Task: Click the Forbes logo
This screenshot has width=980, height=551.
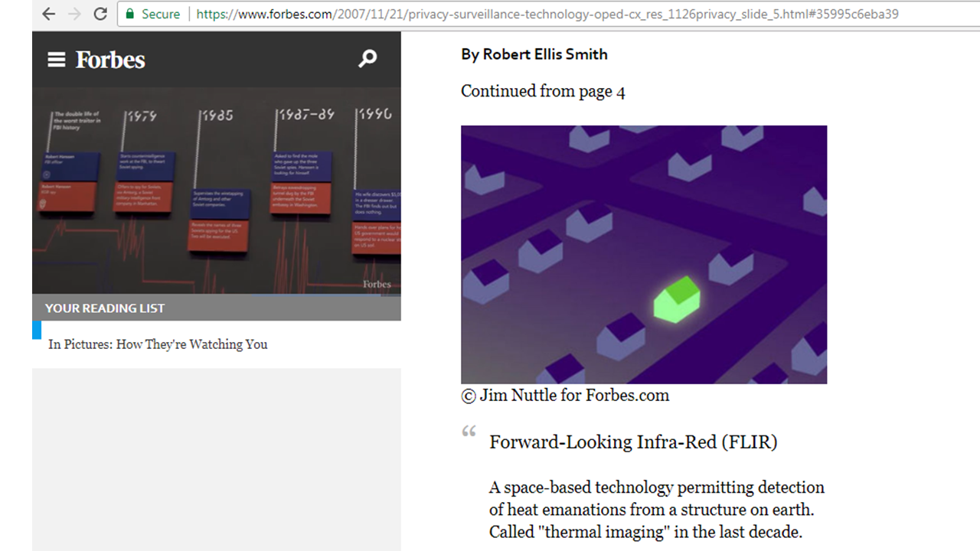Action: point(110,60)
